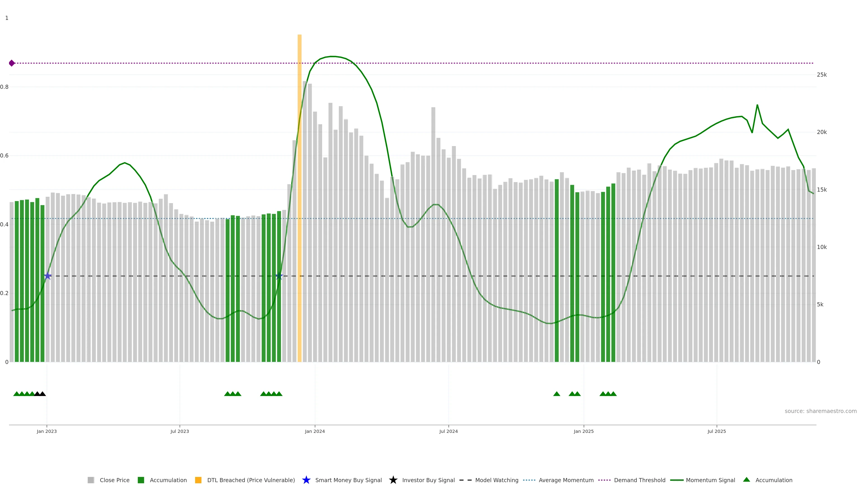
Task: Click the purple Demand Threshold diamond marker
Action: [12, 63]
